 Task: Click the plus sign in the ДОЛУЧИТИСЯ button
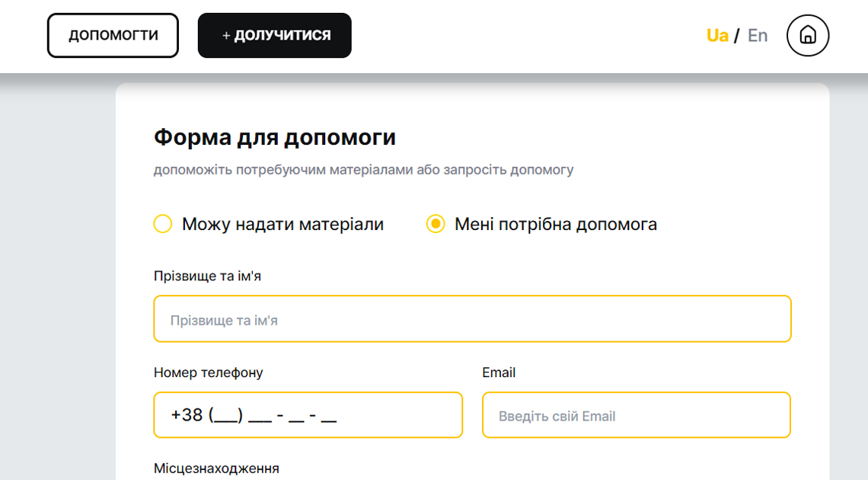pyautogui.click(x=226, y=36)
